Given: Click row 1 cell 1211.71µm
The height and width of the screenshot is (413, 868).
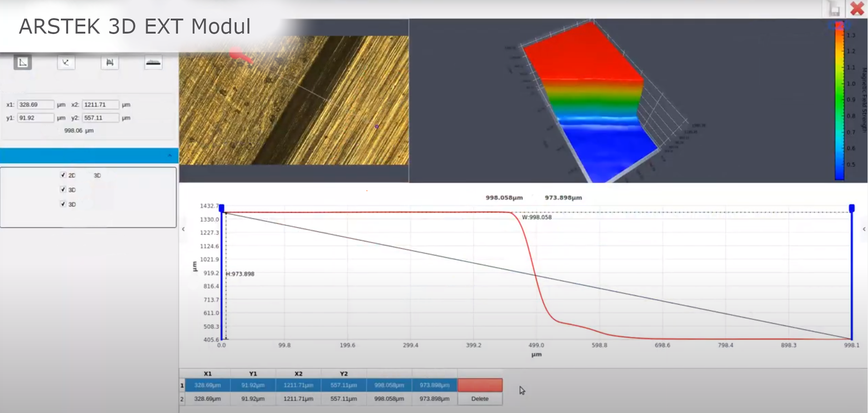Looking at the screenshot, I should [x=298, y=385].
